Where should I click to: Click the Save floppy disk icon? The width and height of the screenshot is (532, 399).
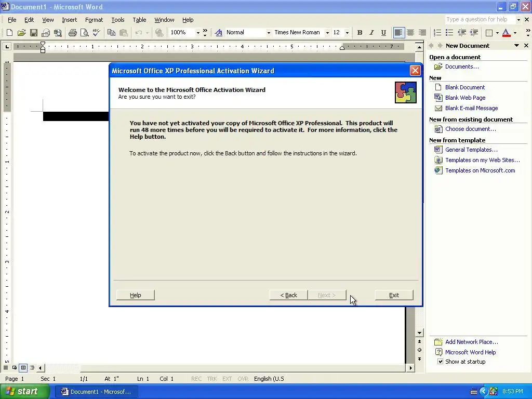34,33
